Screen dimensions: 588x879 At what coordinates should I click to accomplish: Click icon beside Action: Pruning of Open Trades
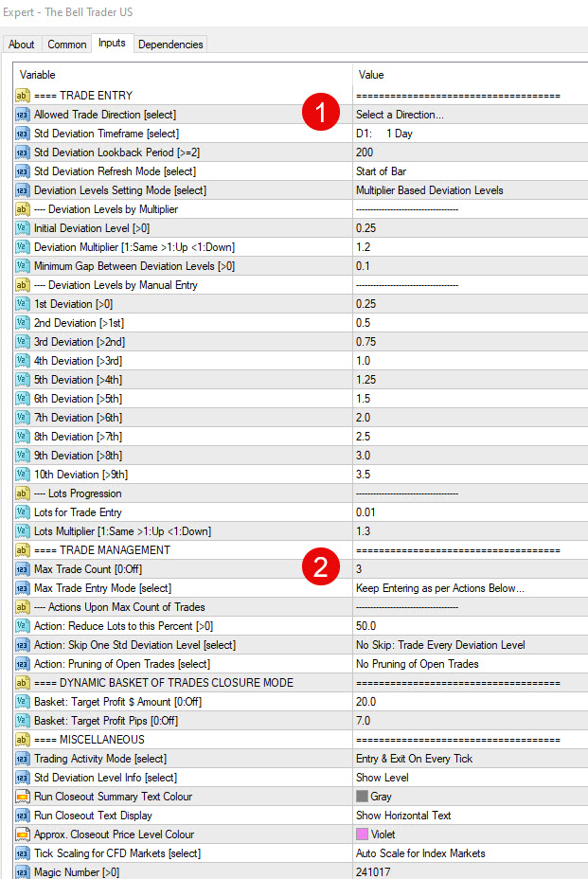click(x=22, y=664)
